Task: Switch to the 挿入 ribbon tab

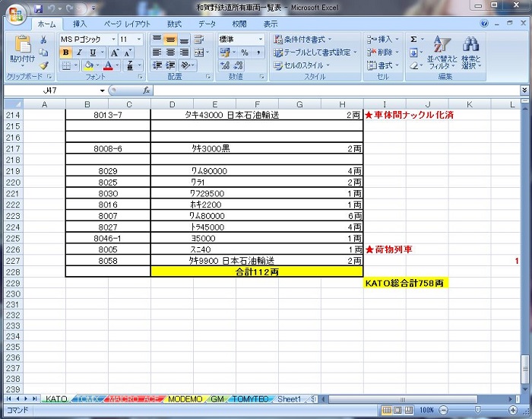Action: click(80, 24)
